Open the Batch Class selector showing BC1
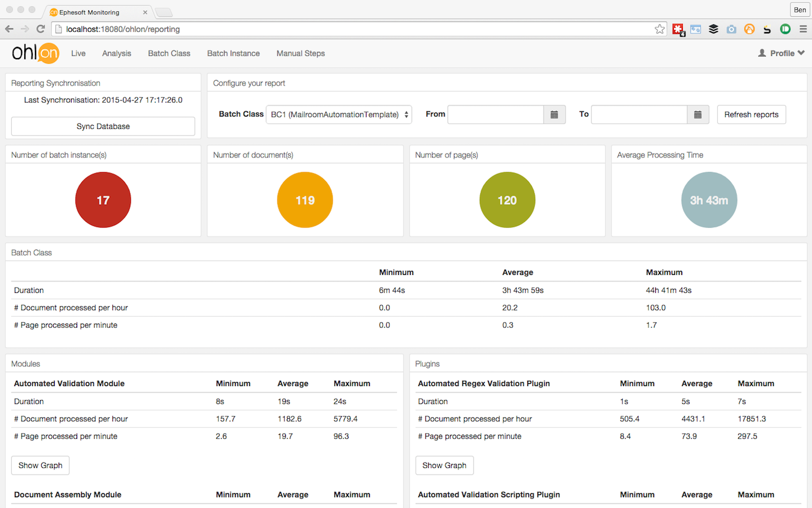The width and height of the screenshot is (812, 508). tap(338, 114)
